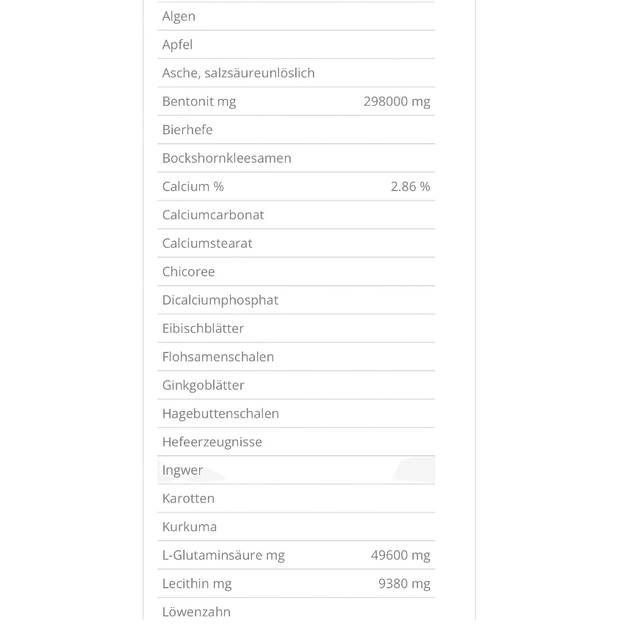Select the Eibischblätter row
Image resolution: width=640 pixels, height=639 pixels.
click(x=203, y=328)
